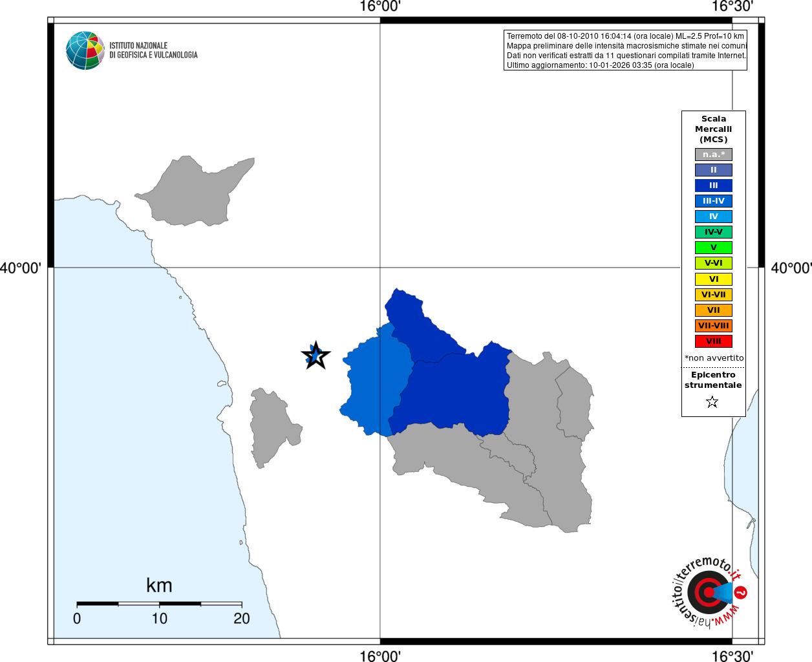Select the IV intensity legend swatch
This screenshot has width=812, height=662.
pyautogui.click(x=714, y=217)
